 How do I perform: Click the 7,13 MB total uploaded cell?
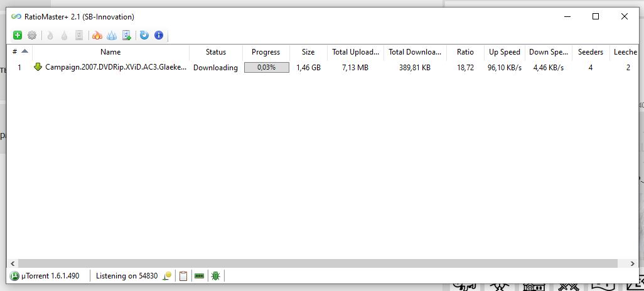[355, 68]
